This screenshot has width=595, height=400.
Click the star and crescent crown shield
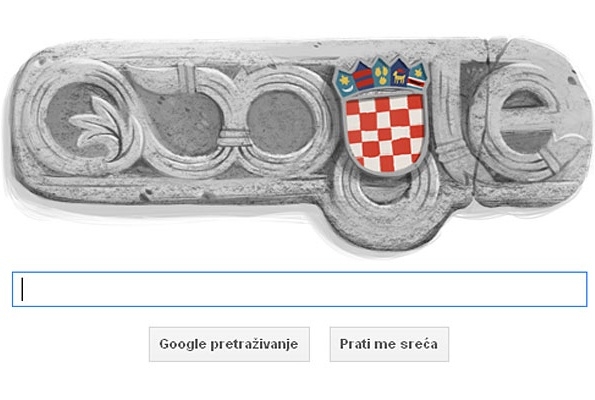[x=345, y=83]
